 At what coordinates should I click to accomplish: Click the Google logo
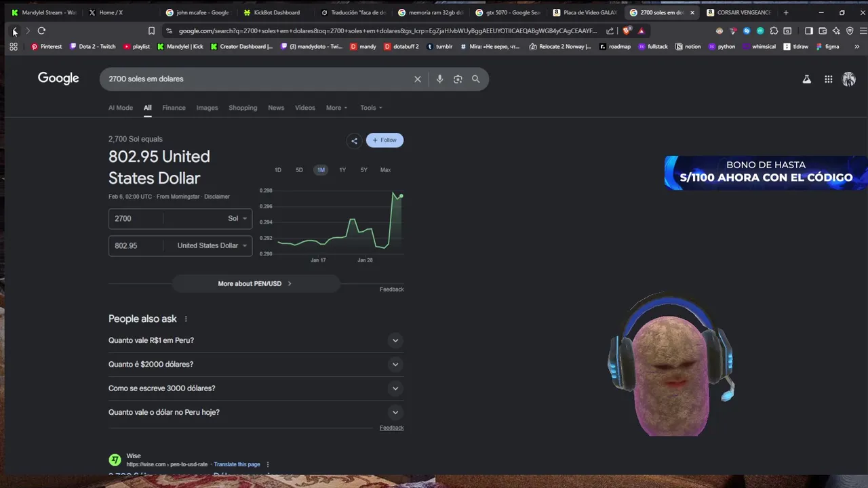[58, 79]
